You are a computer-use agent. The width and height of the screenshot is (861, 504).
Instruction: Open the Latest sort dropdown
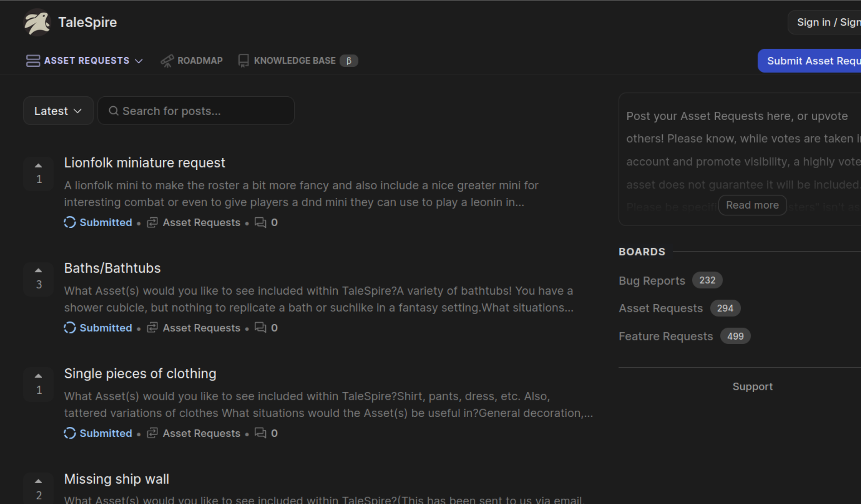(x=58, y=111)
